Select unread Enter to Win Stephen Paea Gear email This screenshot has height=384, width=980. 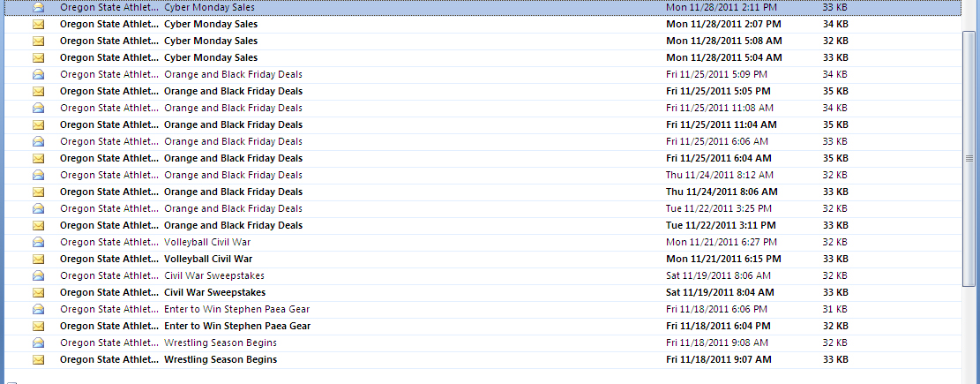pos(237,326)
